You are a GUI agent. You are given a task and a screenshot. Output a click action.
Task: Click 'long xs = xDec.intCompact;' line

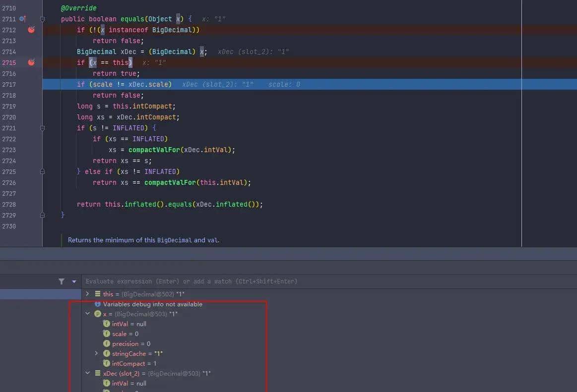128,117
